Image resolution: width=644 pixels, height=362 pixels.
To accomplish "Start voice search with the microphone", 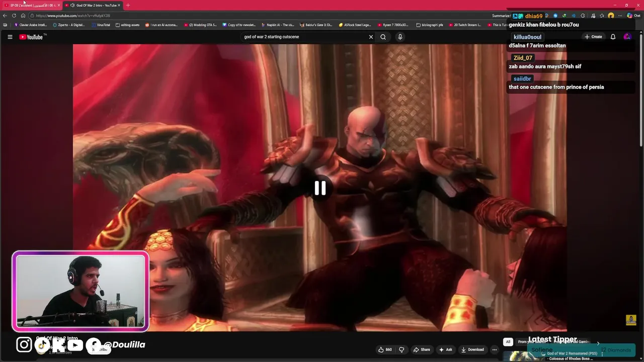I will (x=400, y=37).
